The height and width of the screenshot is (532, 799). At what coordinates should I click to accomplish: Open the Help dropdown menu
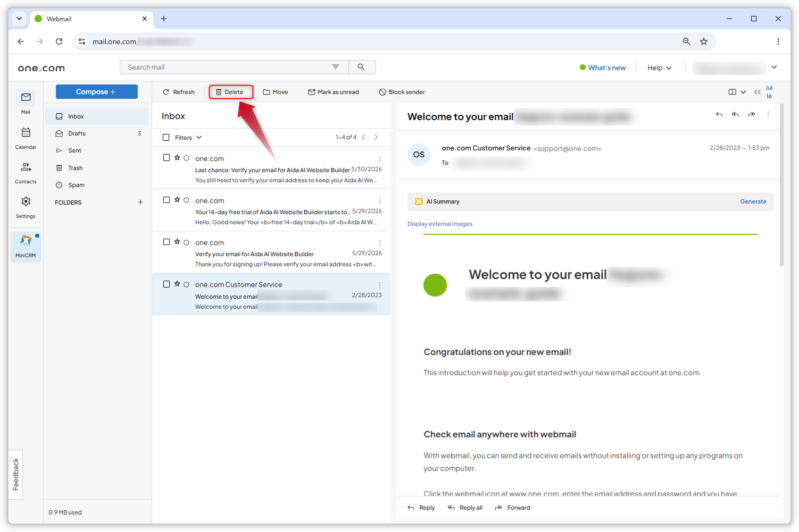point(659,67)
